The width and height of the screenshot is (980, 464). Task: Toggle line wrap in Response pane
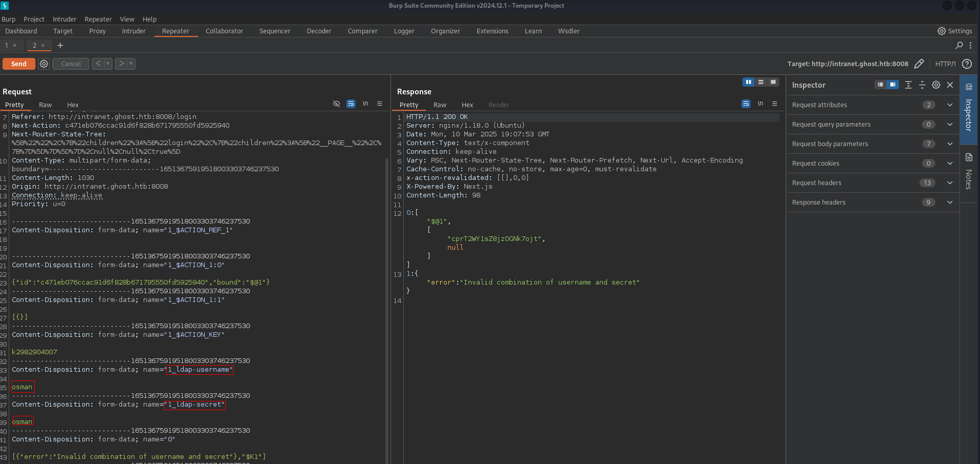click(x=746, y=104)
